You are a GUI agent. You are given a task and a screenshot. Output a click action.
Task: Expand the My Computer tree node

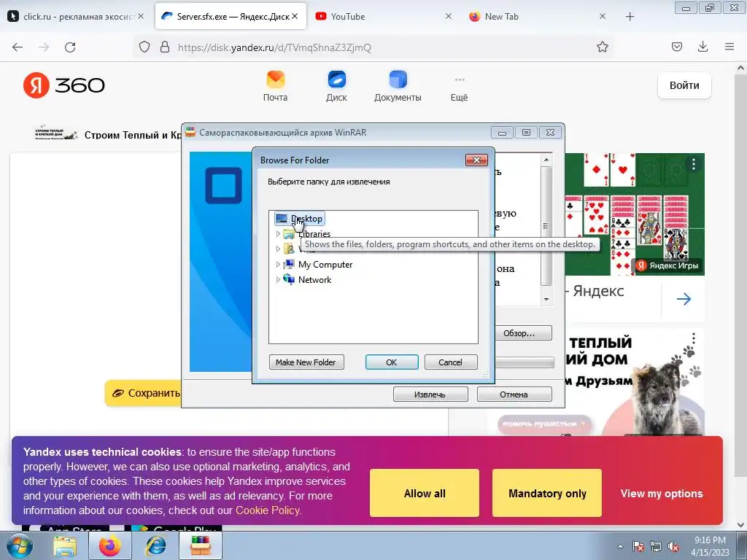click(278, 264)
